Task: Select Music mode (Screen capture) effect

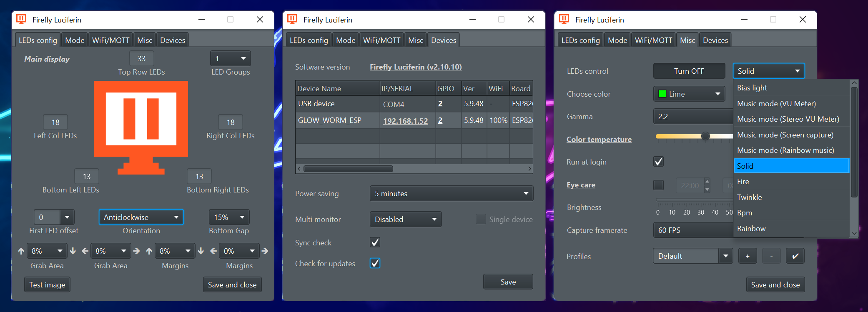Action: (x=791, y=135)
